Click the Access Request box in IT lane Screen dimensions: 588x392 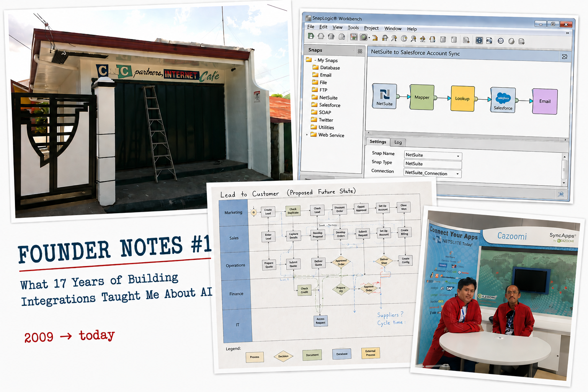point(320,321)
